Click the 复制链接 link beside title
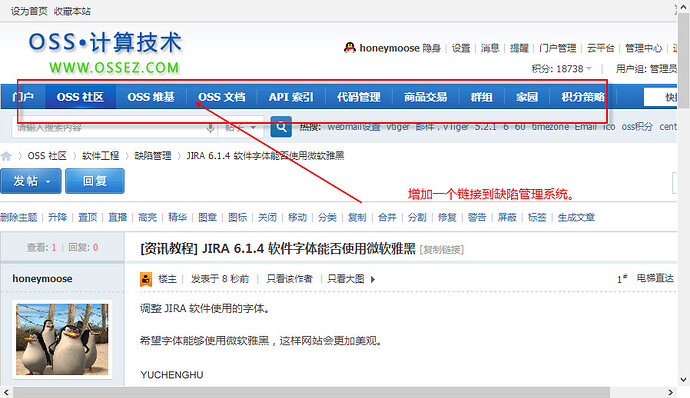Image resolution: width=690 pixels, height=398 pixels. click(x=442, y=250)
